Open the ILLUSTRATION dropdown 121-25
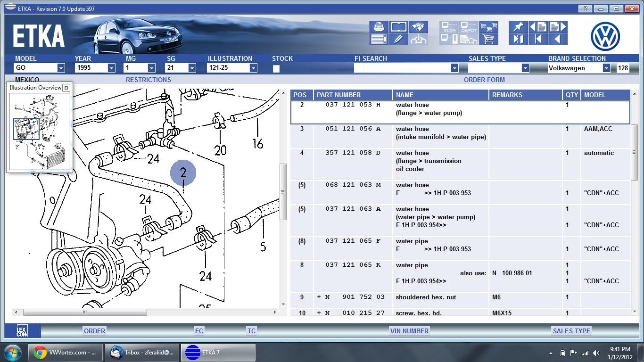 [253, 68]
